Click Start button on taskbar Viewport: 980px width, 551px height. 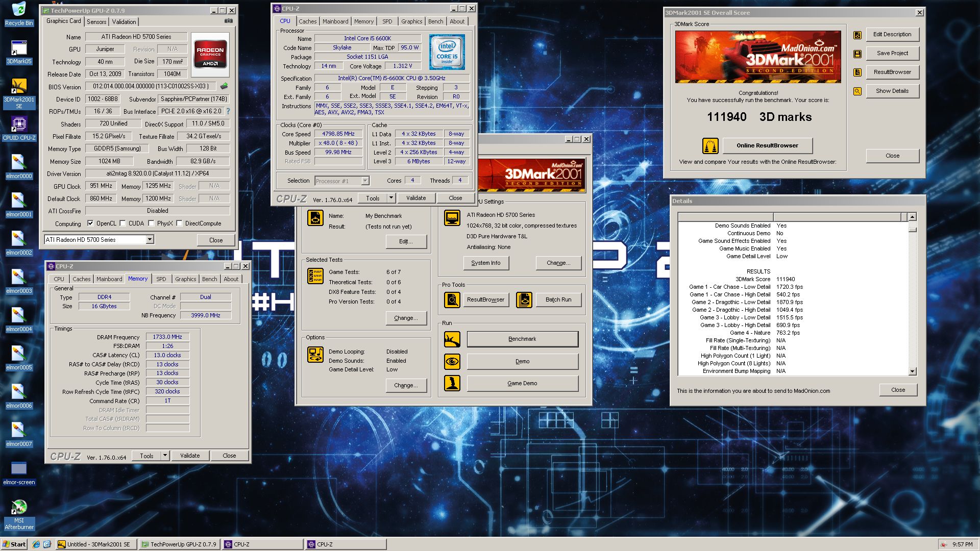(x=14, y=544)
